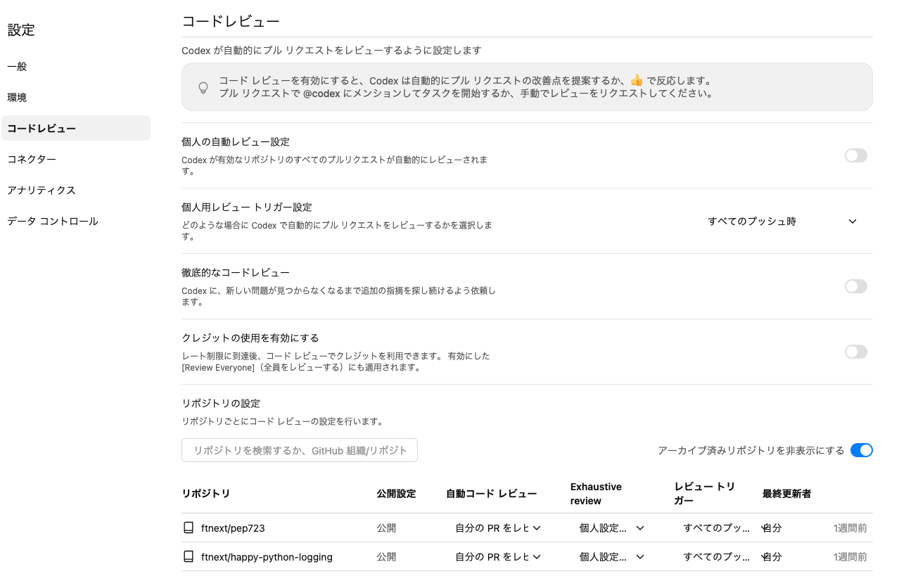
Task: Click the レビュー トリガー column header
Action: [705, 494]
